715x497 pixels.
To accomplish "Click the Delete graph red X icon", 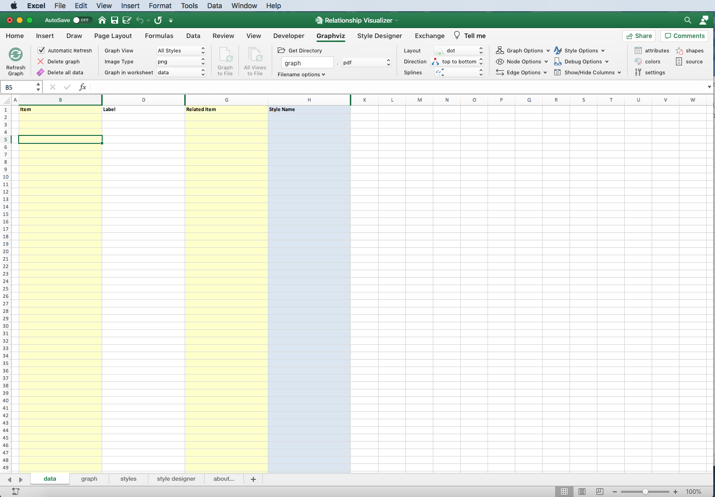I will click(41, 62).
